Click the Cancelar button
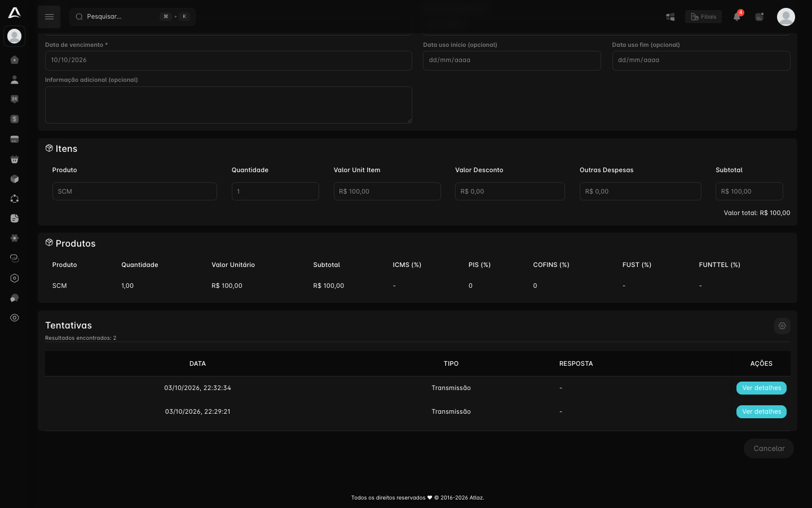The width and height of the screenshot is (812, 508). point(769,449)
